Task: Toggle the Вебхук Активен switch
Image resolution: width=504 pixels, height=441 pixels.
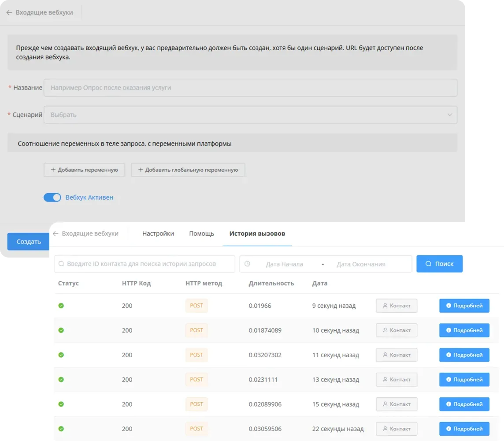Action: pos(52,198)
